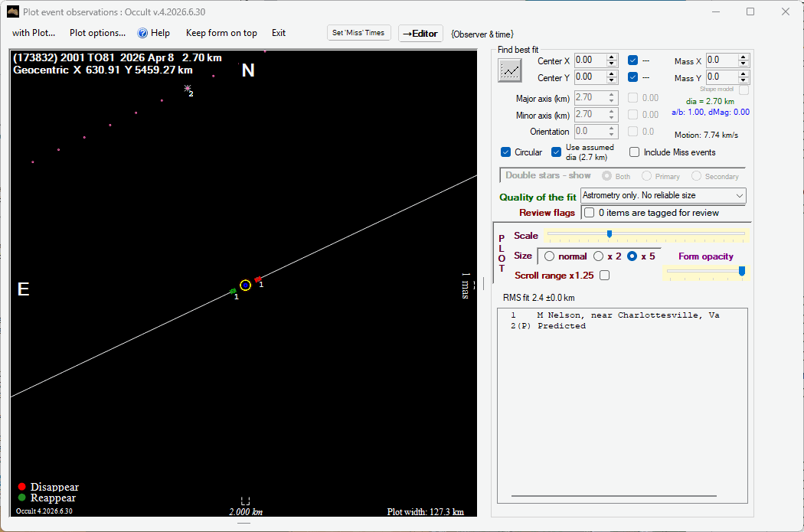
Task: Click the {Observer & time} label
Action: (482, 34)
